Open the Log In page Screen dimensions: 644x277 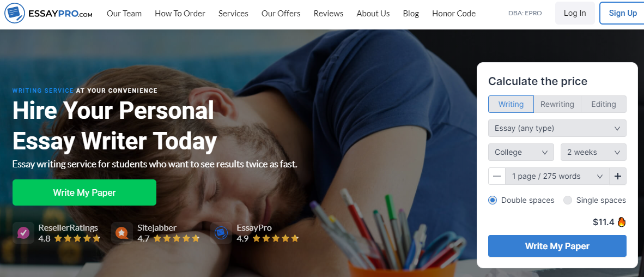point(575,13)
